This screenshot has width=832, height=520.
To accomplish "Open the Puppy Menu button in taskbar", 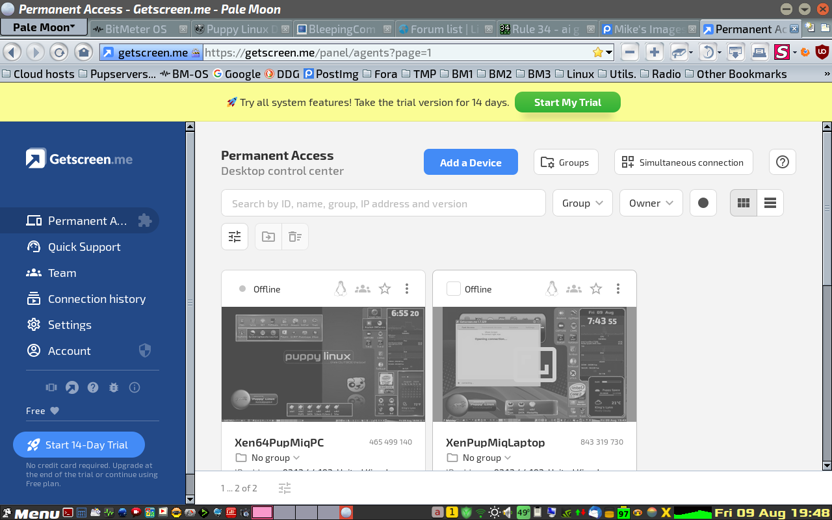I will click(x=31, y=513).
